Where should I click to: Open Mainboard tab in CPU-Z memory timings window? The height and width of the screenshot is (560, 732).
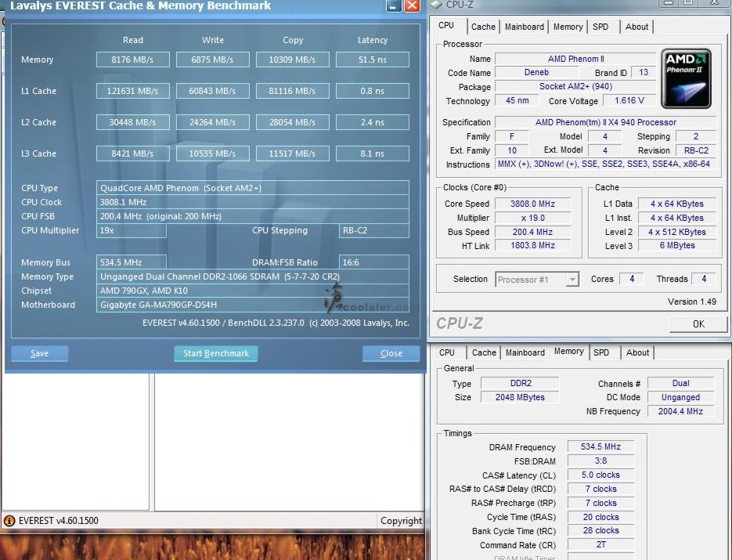point(525,352)
